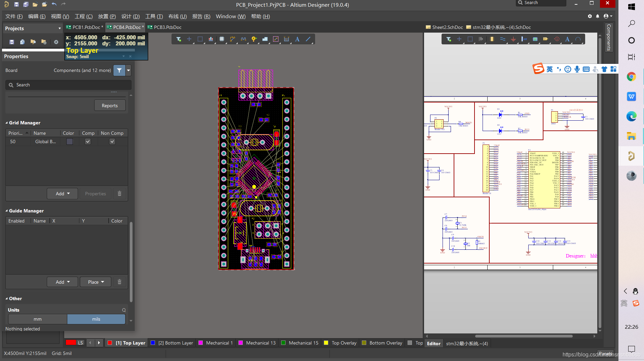Delete grid with Grid Manager trash button
This screenshot has height=361, width=644.
[x=119, y=194]
